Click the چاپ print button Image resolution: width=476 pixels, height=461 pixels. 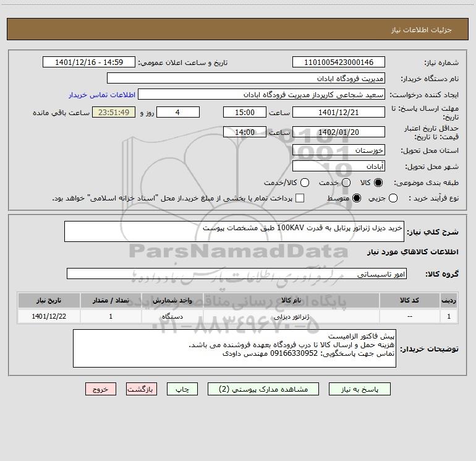pos(182,389)
